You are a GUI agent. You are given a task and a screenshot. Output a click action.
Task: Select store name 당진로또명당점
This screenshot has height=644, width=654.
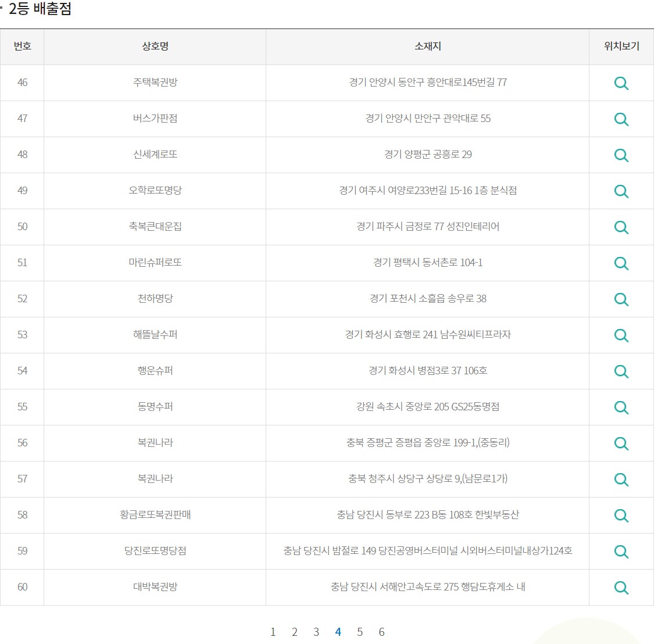tap(155, 550)
